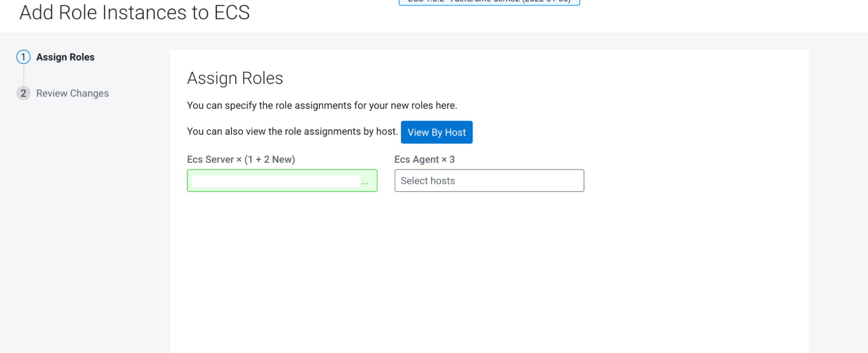Click the line connecting the wizard steps

pyautogui.click(x=23, y=75)
